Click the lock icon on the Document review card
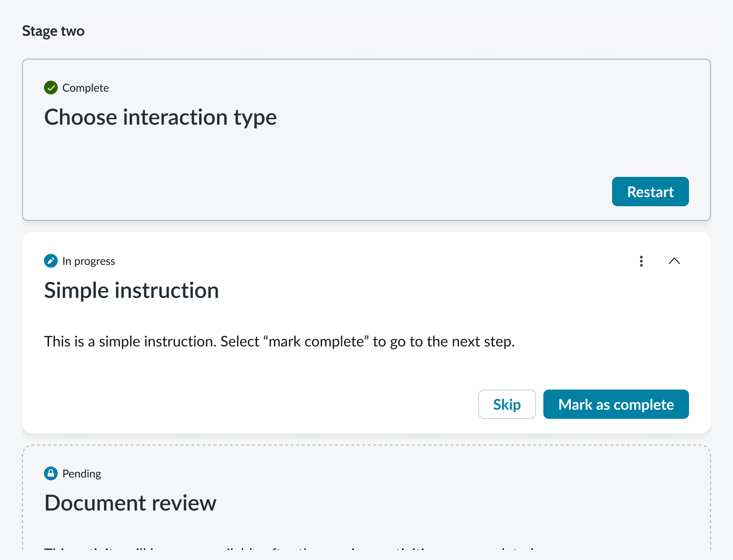The width and height of the screenshot is (733, 560). [x=51, y=473]
